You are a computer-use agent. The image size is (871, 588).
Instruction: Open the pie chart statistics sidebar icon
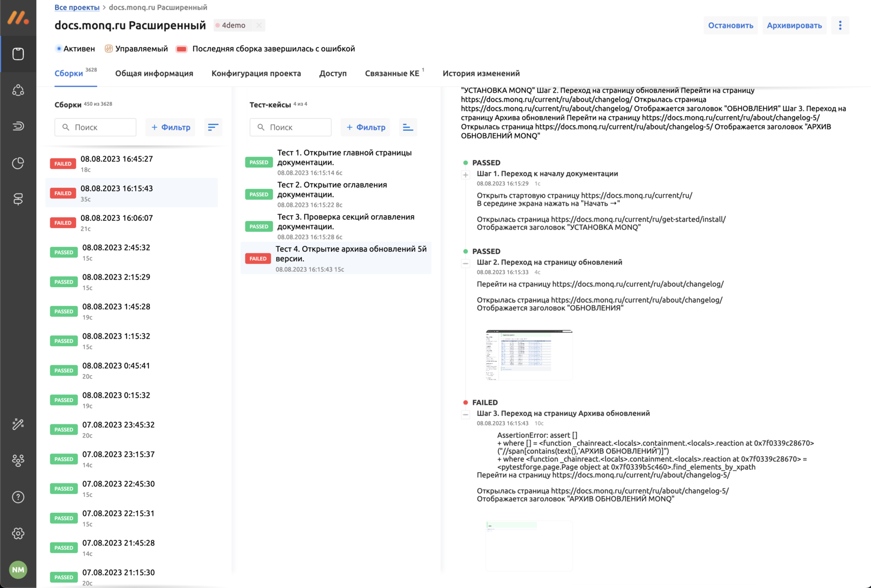coord(18,163)
